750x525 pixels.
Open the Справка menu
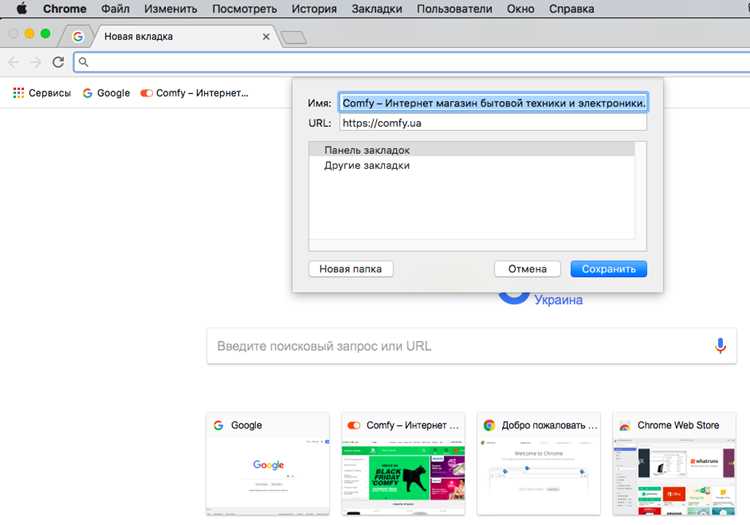(572, 9)
